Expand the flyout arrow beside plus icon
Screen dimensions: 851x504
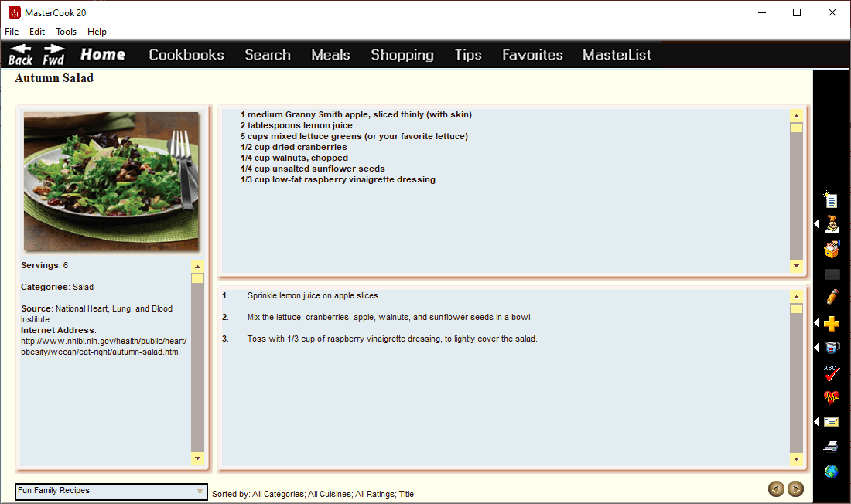[x=817, y=323]
